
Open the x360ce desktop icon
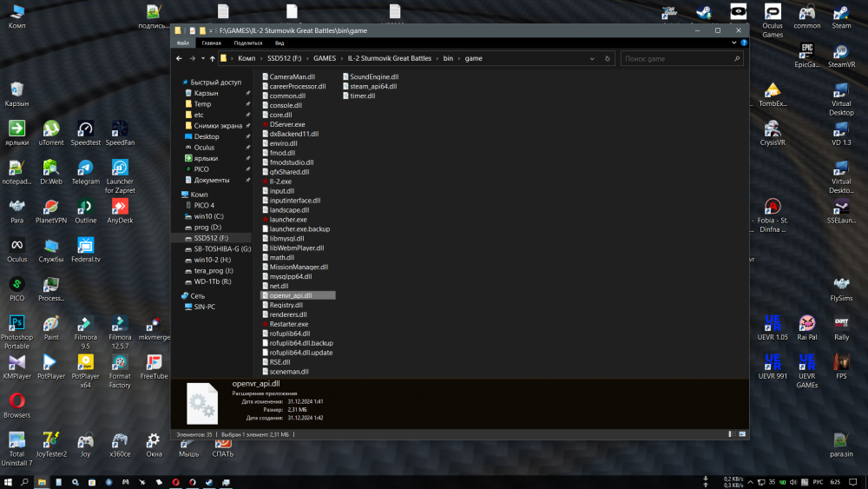[x=120, y=444]
